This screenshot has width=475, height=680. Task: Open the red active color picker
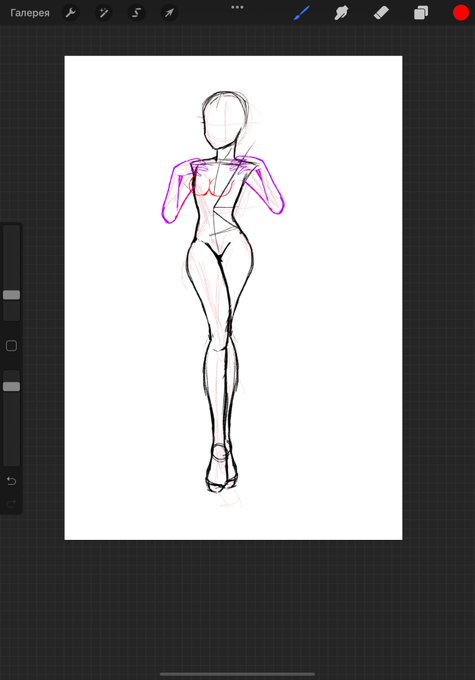click(x=461, y=13)
